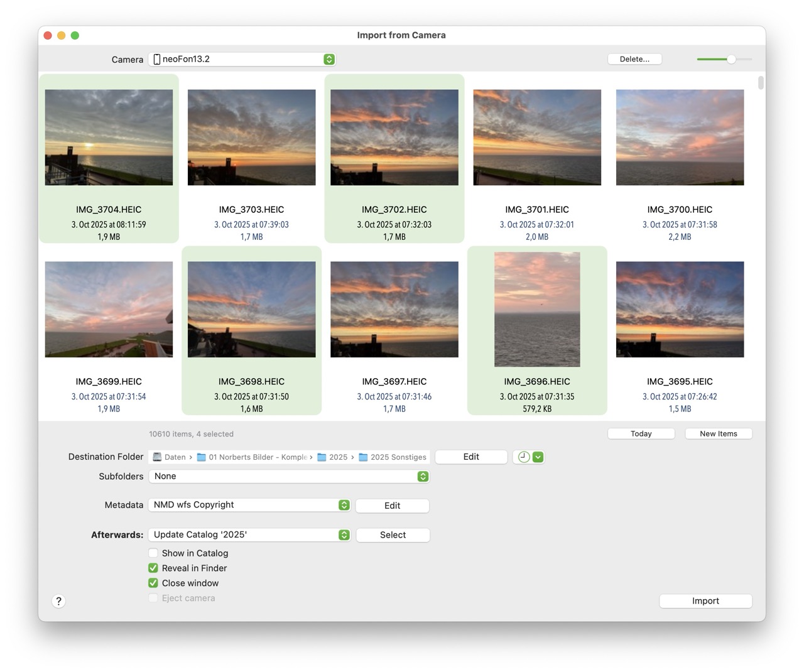Select the portrait photo IMG_3696.HEIC
The height and width of the screenshot is (672, 804).
tap(537, 310)
